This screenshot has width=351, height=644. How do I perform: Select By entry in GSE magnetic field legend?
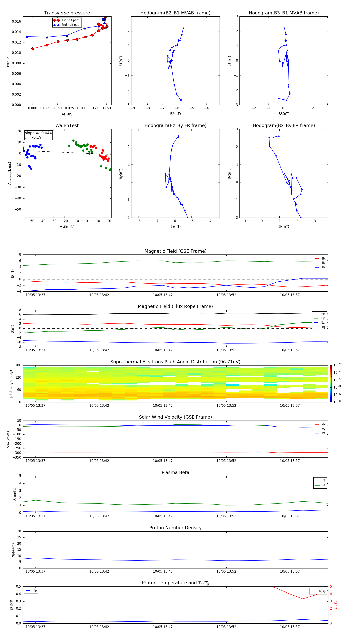(320, 263)
